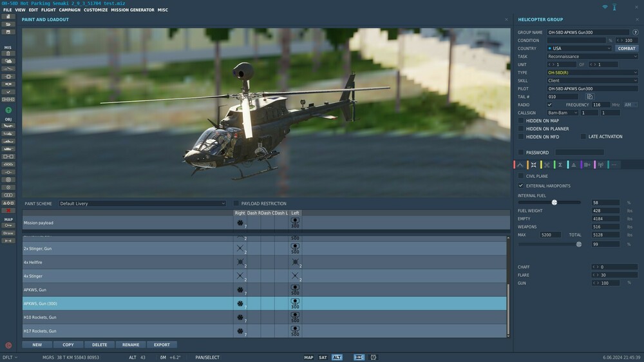Click the Rename payload button
This screenshot has width=644, height=362.
click(131, 345)
